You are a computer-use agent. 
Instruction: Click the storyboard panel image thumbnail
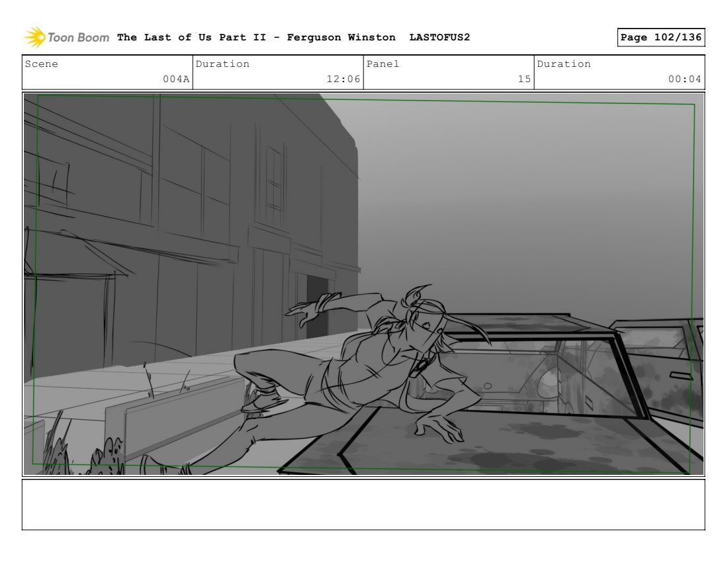pyautogui.click(x=363, y=284)
